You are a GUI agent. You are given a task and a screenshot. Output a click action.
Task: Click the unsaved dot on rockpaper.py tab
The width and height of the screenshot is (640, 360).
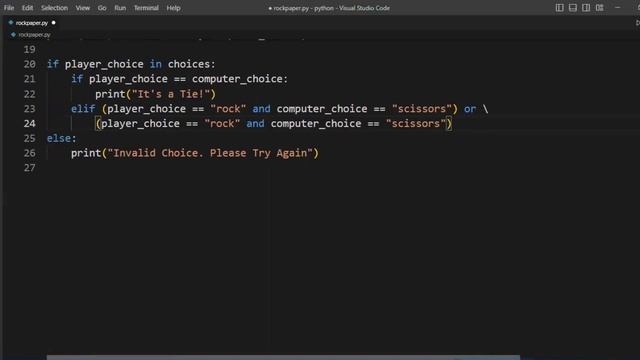[53, 23]
